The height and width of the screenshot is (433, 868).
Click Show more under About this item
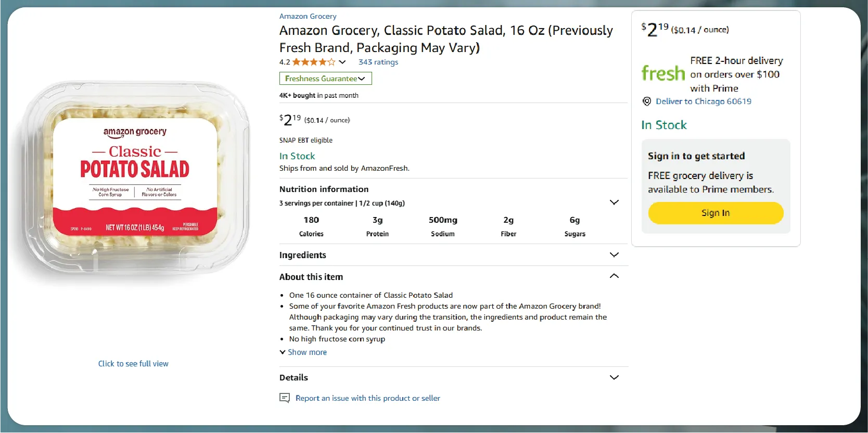[x=307, y=352]
